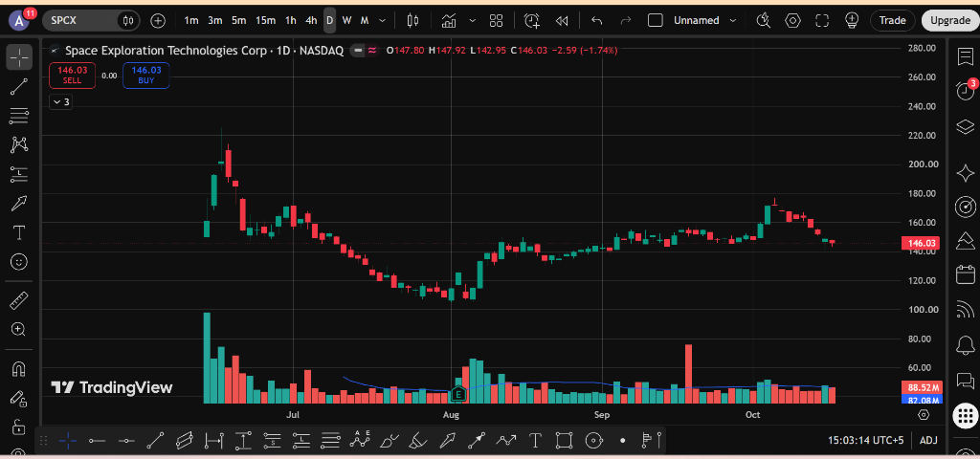This screenshot has height=459, width=980.
Task: Open forecasting and measurement tools in left sidebar
Action: [19, 174]
